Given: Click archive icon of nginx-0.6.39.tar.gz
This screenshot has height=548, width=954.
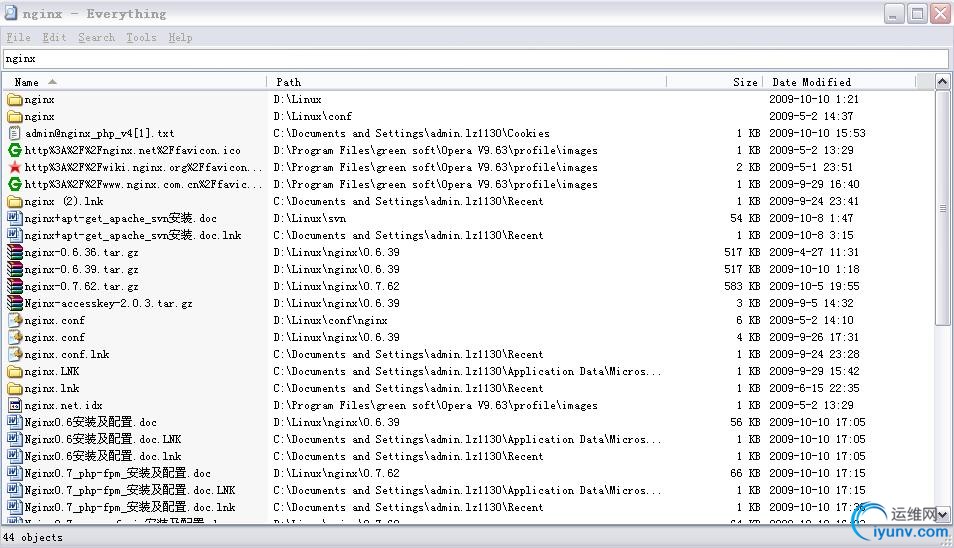Looking at the screenshot, I should 15,269.
